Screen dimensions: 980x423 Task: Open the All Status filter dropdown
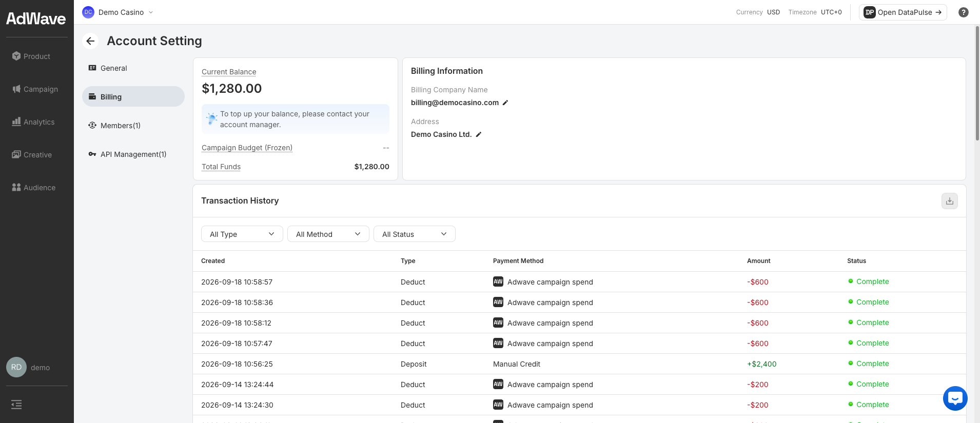[415, 234]
